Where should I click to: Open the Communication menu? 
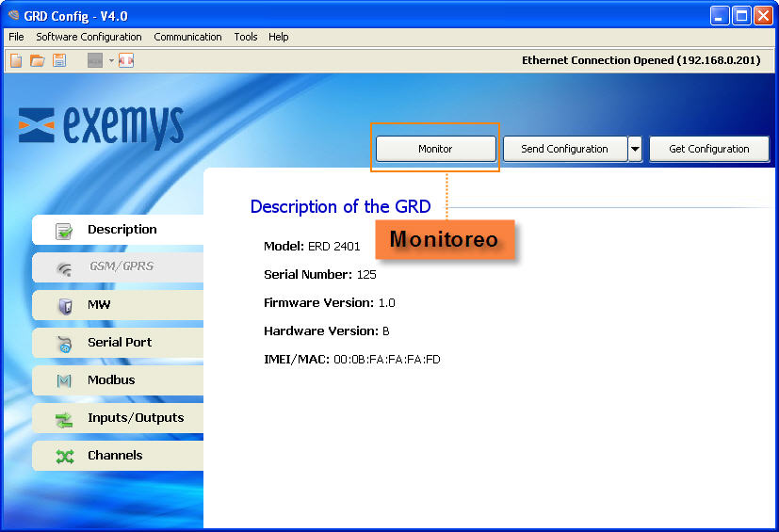(x=187, y=37)
